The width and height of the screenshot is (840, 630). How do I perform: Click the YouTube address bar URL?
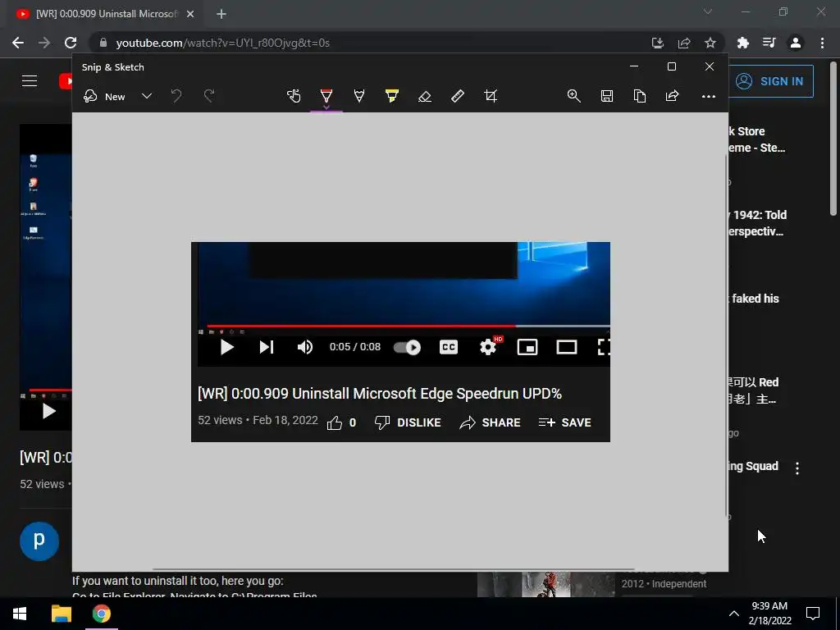[222, 43]
